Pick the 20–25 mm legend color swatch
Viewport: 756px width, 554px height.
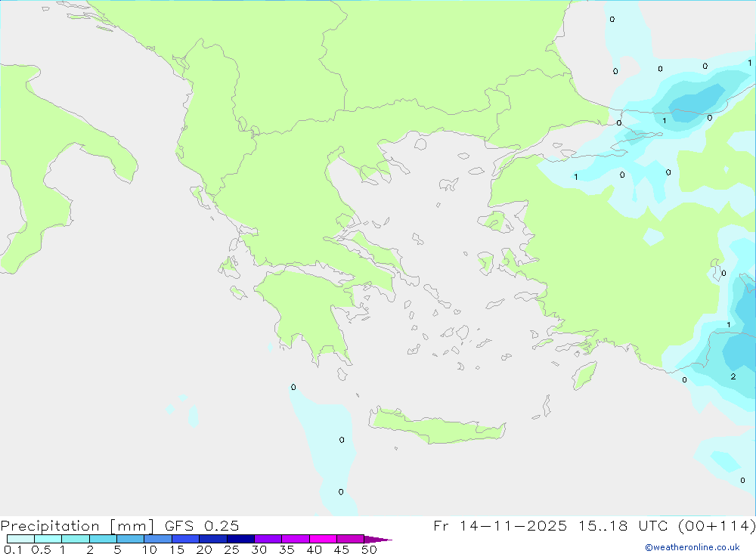tap(213, 539)
